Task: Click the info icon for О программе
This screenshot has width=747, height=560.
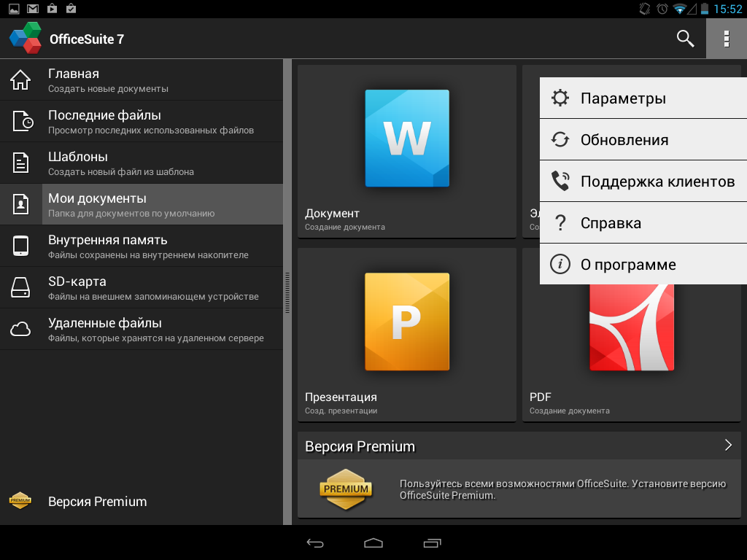Action: [560, 264]
